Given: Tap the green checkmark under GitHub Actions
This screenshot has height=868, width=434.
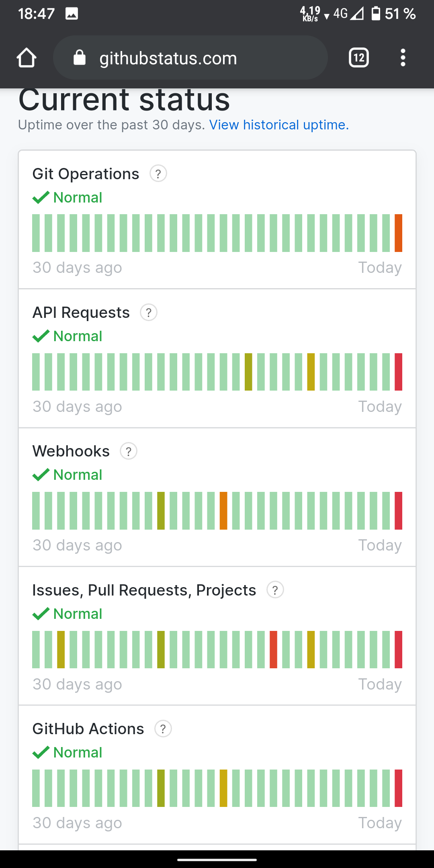Looking at the screenshot, I should click(41, 752).
